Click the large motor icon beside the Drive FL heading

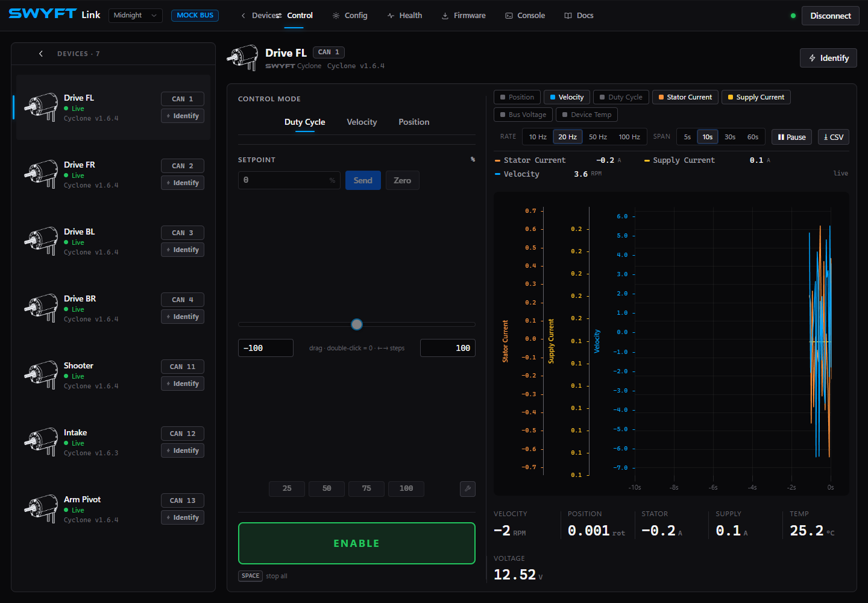click(x=242, y=57)
